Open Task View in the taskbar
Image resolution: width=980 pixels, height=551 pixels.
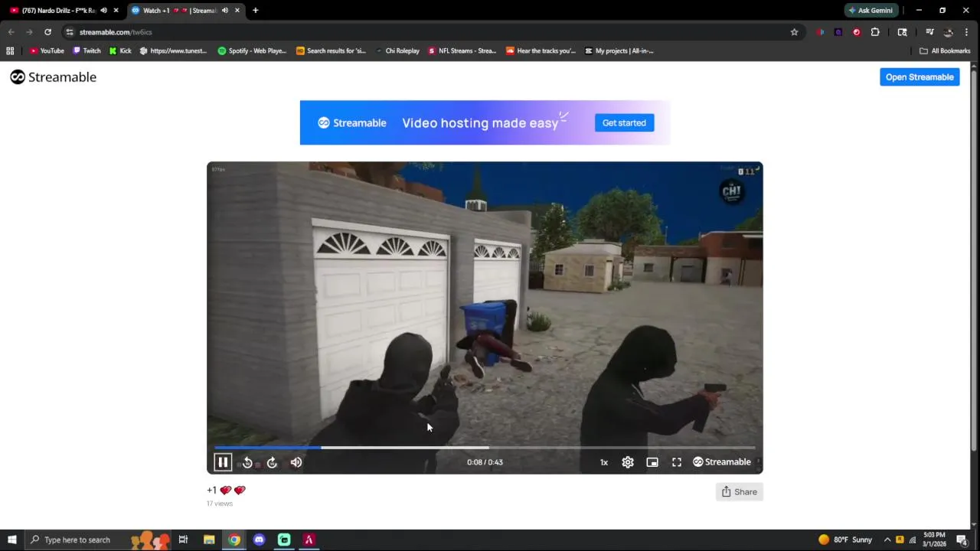(x=183, y=540)
